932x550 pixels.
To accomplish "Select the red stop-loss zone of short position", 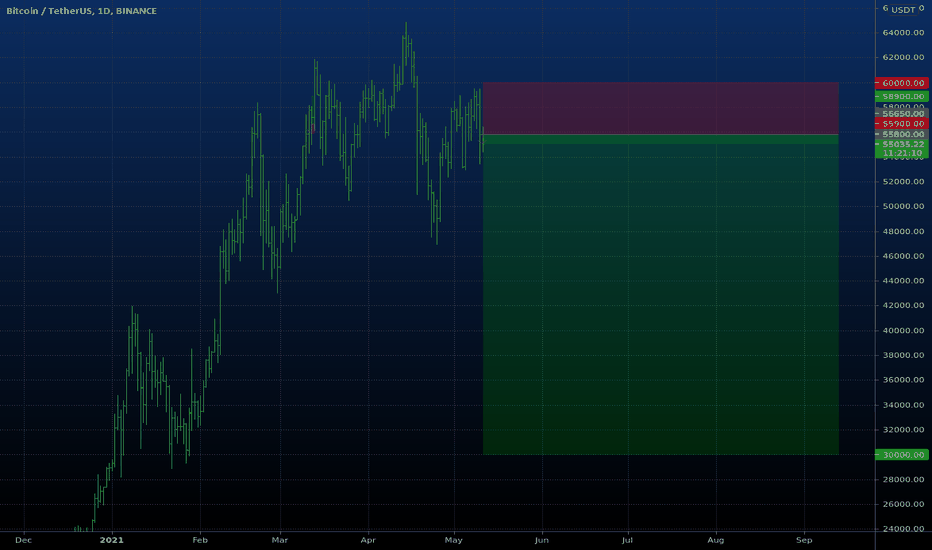I will (x=661, y=108).
